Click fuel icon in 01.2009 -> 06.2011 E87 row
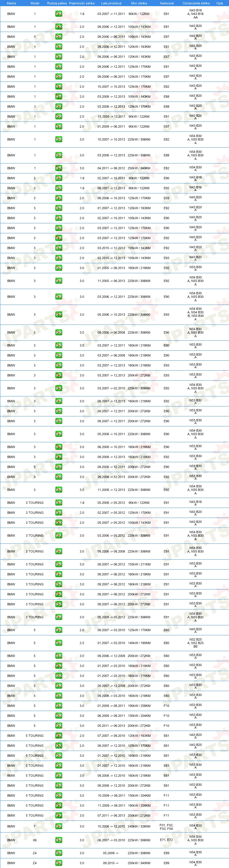The image size is (229, 868). click(59, 127)
